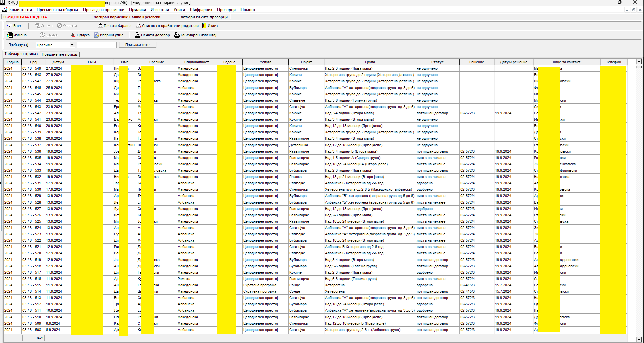Click the Статус column header
The height and width of the screenshot is (343, 644).
[437, 62]
